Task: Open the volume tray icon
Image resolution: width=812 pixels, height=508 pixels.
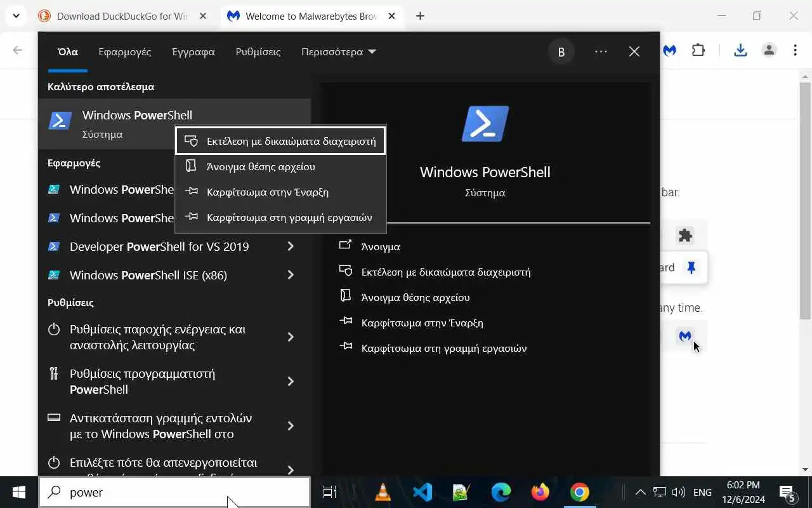Action: 678,492
